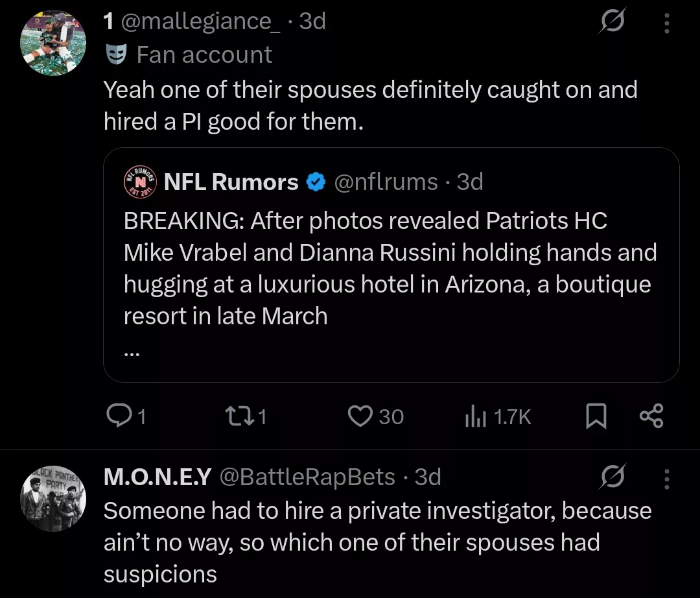This screenshot has width=700, height=598.
Task: Tap NFL Rumors logo avatar
Action: 140,182
